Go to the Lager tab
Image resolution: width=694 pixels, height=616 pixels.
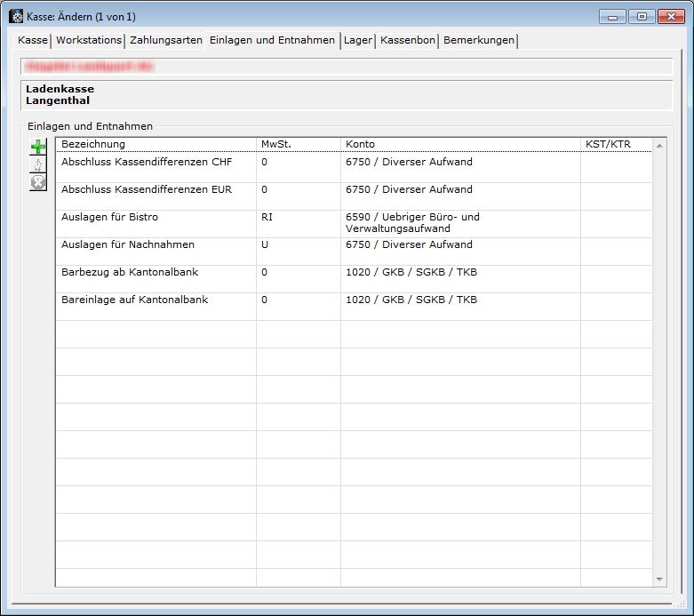click(358, 40)
